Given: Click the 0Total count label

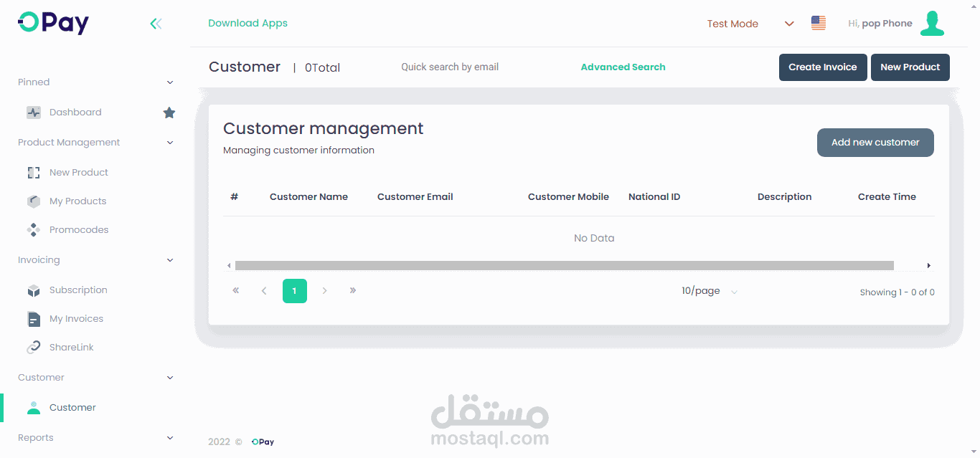Looking at the screenshot, I should pyautogui.click(x=322, y=68).
